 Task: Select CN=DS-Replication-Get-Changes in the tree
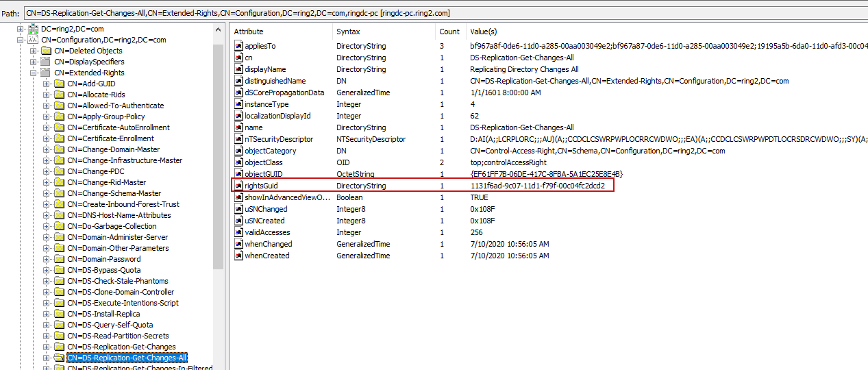pyautogui.click(x=121, y=347)
